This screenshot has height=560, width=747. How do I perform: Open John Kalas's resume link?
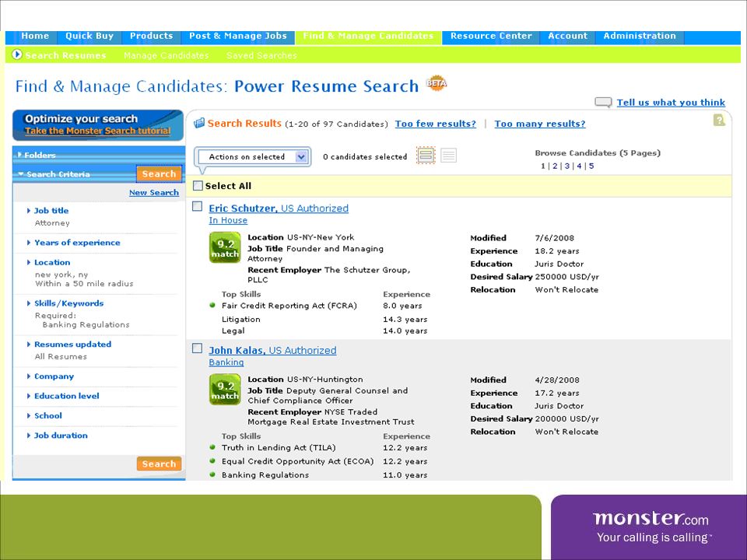(x=272, y=351)
